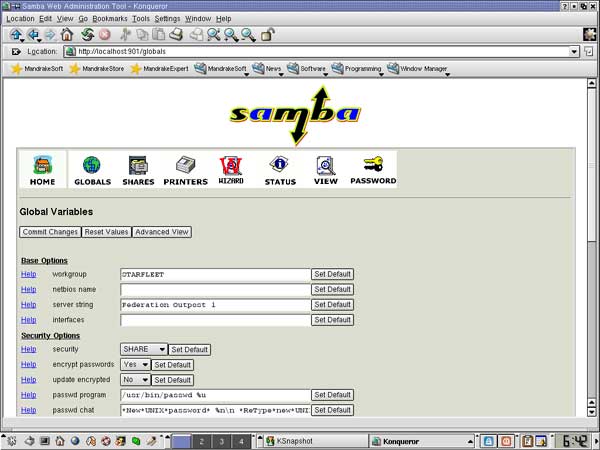Click the Help link for workgroup

click(28, 273)
